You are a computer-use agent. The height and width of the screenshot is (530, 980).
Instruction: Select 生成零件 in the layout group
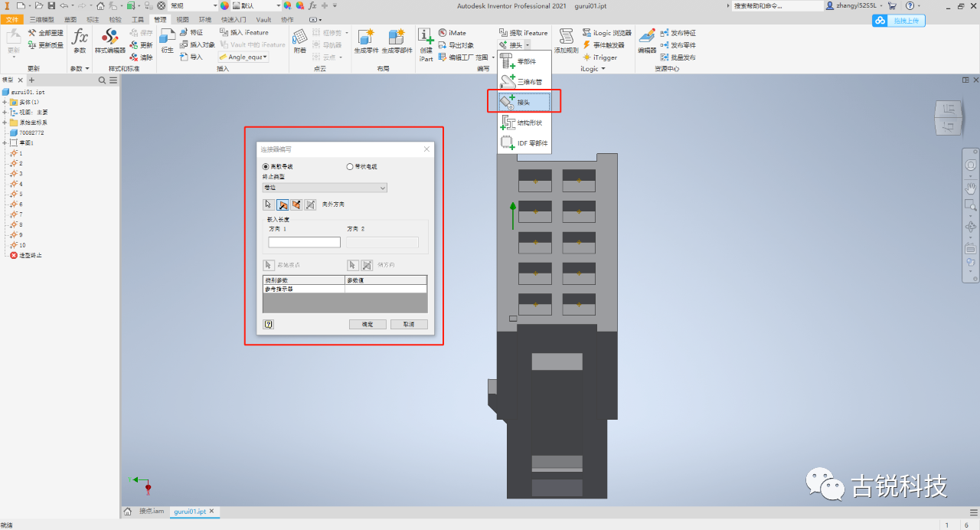[366, 41]
